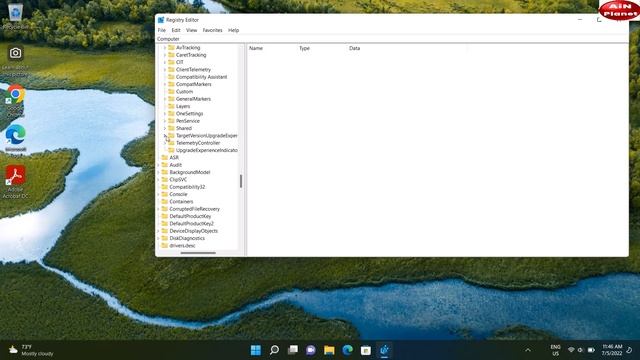The width and height of the screenshot is (640, 360).
Task: Select the BackgroundModel key
Action: point(189,172)
